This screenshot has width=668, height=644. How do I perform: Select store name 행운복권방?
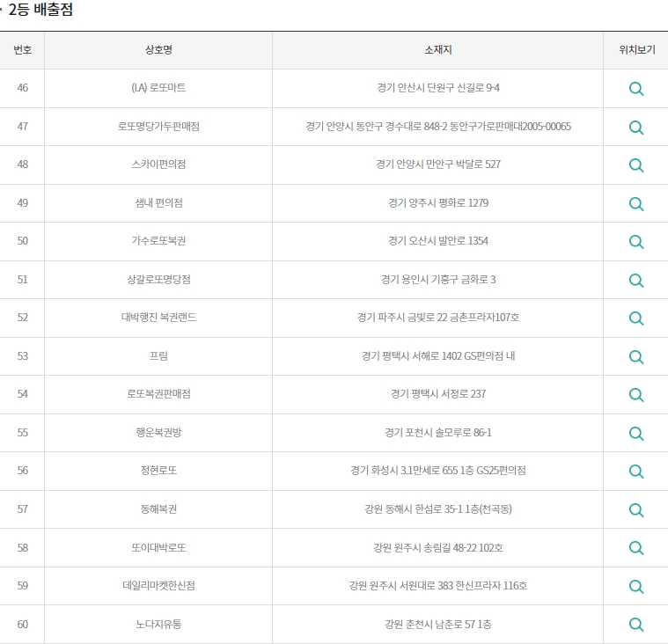coord(158,432)
